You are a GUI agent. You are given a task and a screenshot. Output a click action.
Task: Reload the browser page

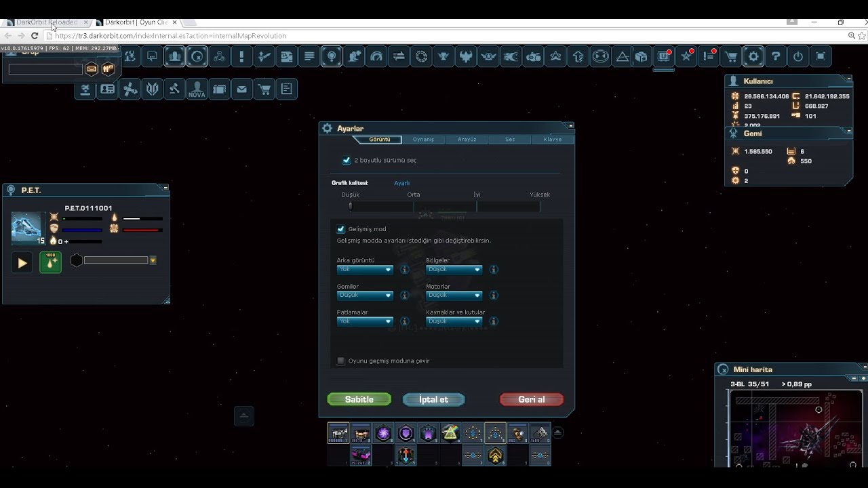34,35
